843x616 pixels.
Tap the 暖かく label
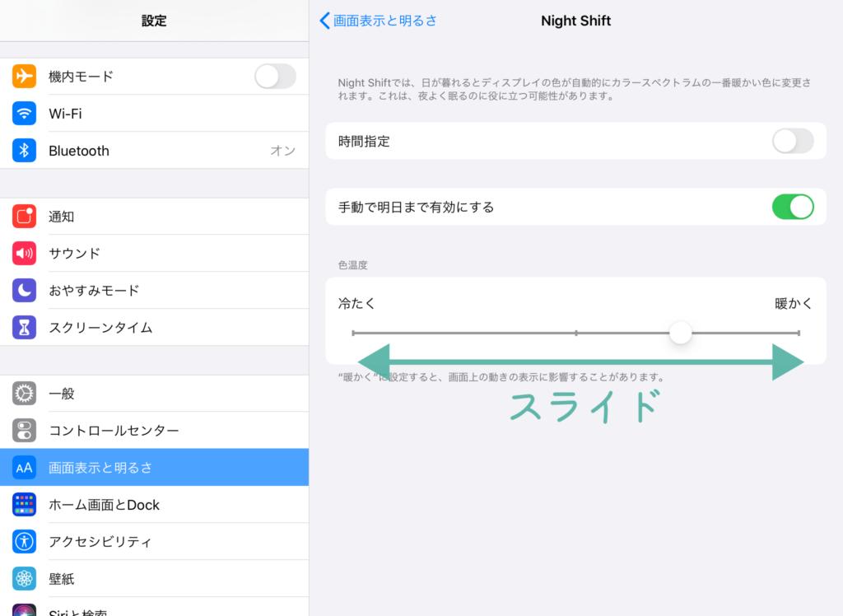pos(794,303)
